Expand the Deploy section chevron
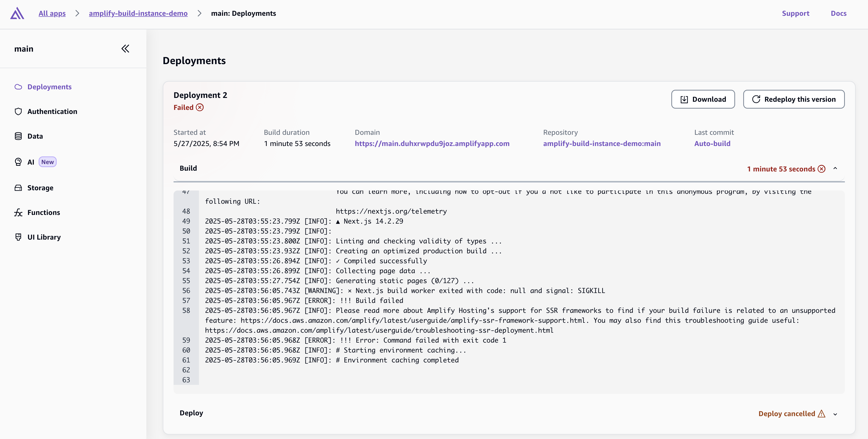Image resolution: width=868 pixels, height=439 pixels. point(835,414)
